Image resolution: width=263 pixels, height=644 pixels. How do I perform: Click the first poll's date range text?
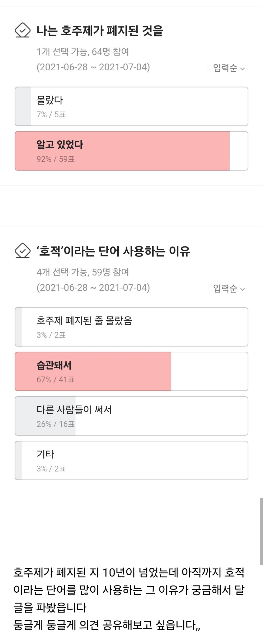tap(93, 67)
